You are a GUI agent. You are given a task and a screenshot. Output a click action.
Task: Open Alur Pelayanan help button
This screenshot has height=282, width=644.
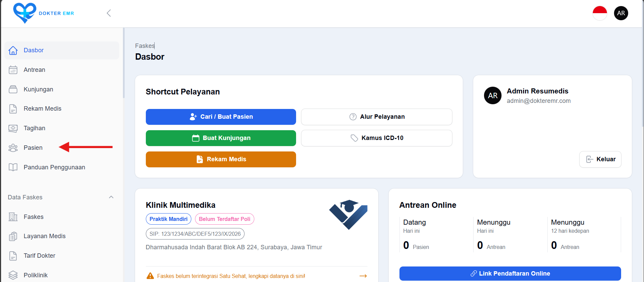pyautogui.click(x=377, y=117)
